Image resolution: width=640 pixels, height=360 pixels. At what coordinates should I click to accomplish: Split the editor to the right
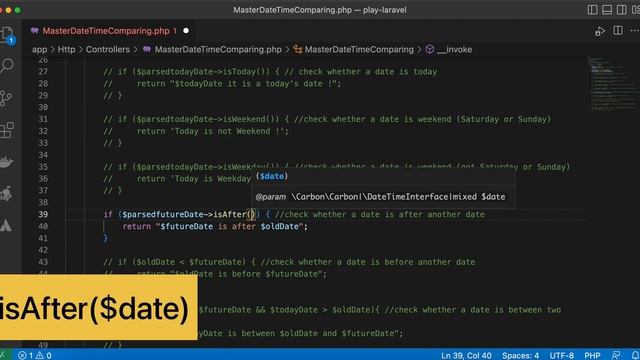click(618, 31)
